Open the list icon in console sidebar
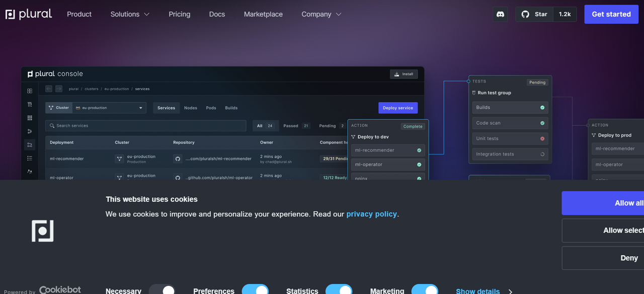Viewport: 644px width, 294px height. (x=30, y=158)
